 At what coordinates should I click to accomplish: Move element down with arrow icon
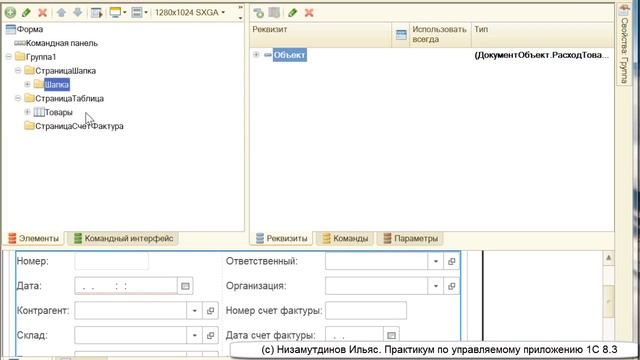tap(78, 13)
